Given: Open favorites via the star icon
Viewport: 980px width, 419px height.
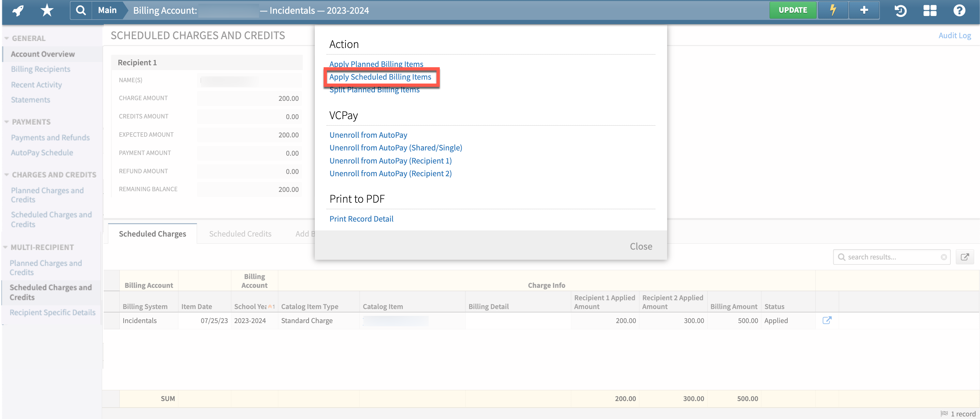Looking at the screenshot, I should (x=46, y=10).
